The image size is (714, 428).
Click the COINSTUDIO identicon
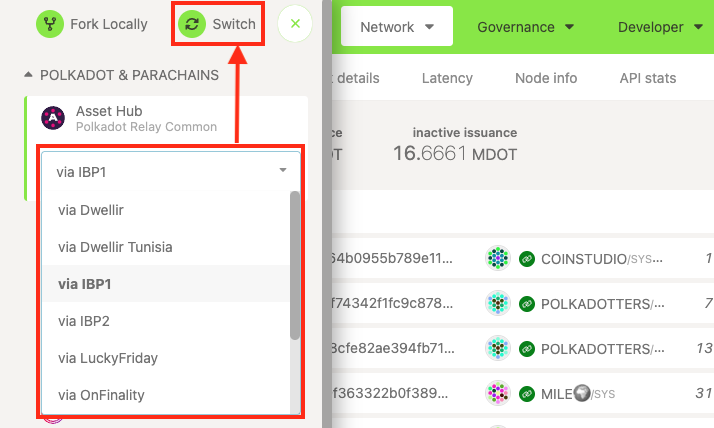(x=498, y=258)
